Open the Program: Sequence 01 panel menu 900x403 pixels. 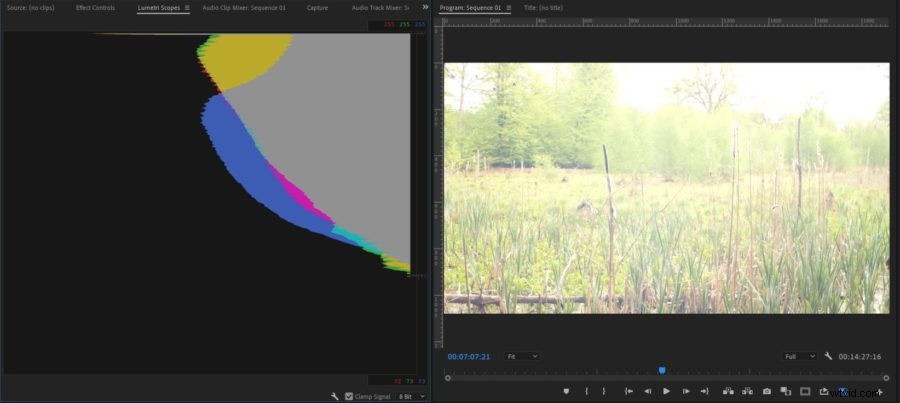point(507,8)
